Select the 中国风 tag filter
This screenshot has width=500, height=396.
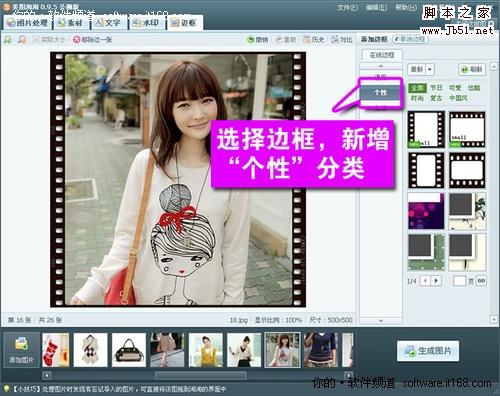(458, 98)
